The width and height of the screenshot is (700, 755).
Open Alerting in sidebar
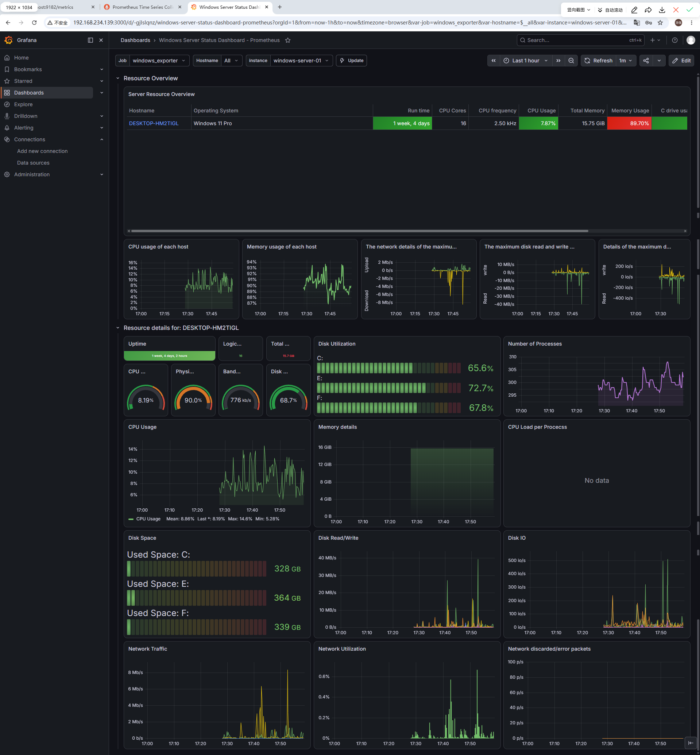point(24,128)
